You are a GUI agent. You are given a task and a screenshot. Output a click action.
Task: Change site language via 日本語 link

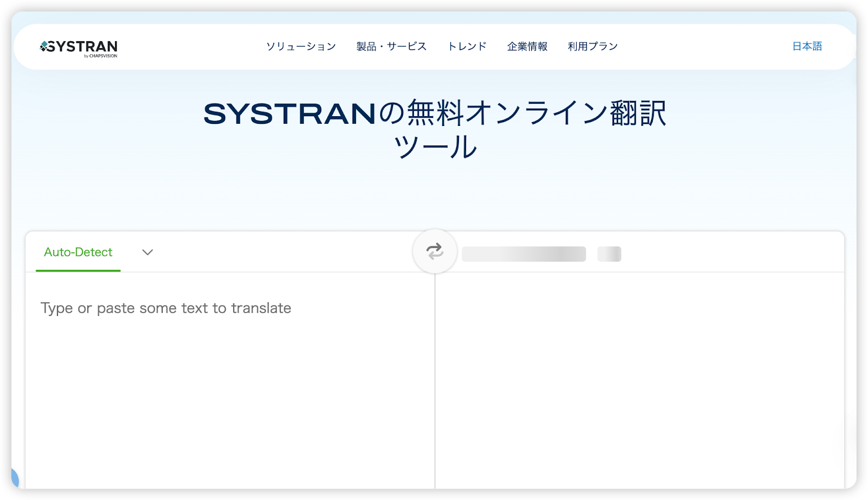(807, 47)
